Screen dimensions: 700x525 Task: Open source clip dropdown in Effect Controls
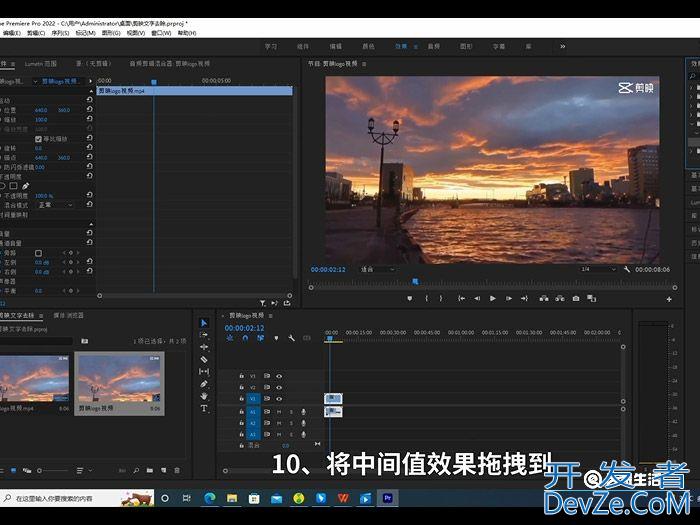(35, 82)
